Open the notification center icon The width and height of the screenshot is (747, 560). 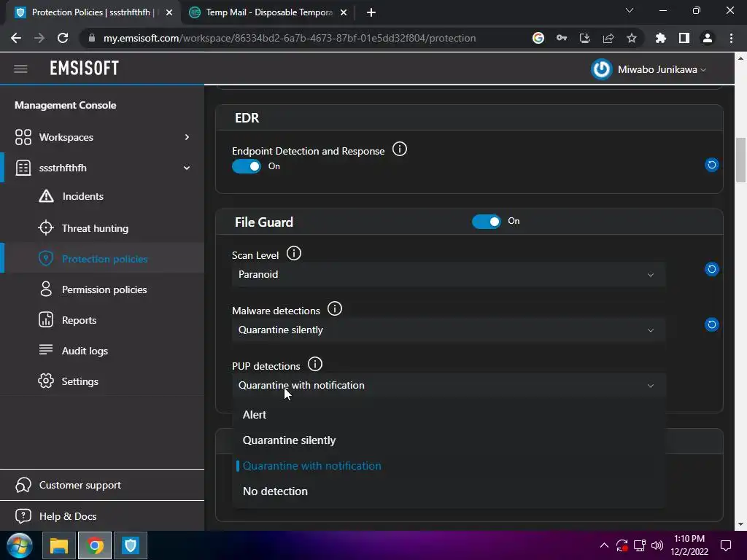click(726, 545)
